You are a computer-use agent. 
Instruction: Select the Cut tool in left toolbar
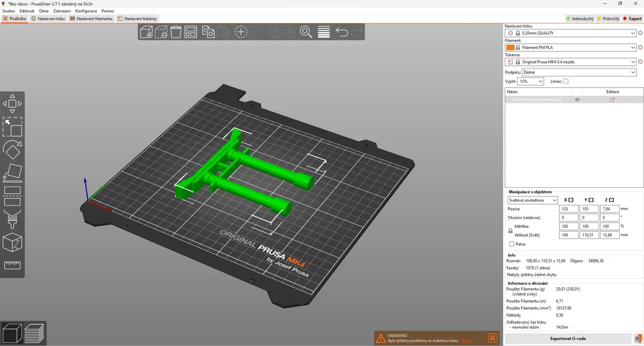[12, 196]
